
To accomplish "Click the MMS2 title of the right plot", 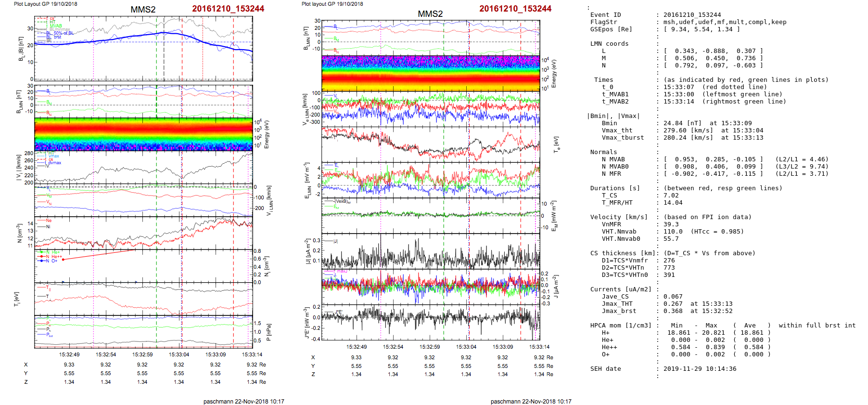I will [430, 14].
